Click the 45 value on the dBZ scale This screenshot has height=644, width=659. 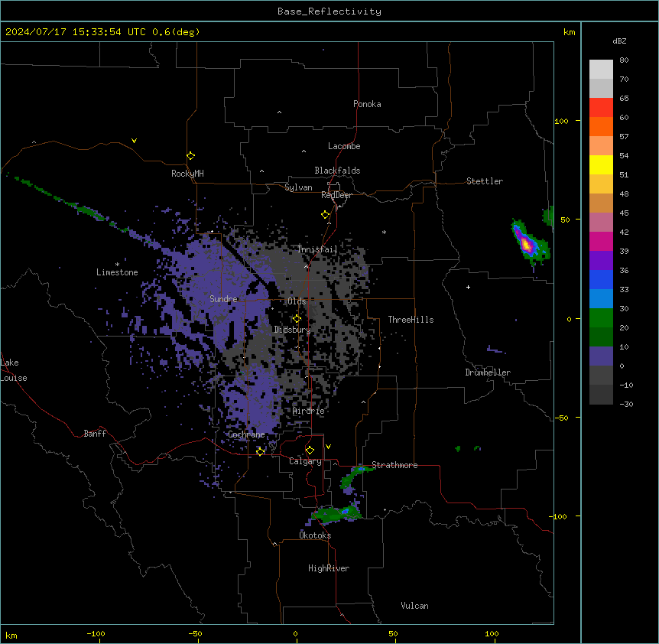coord(624,213)
